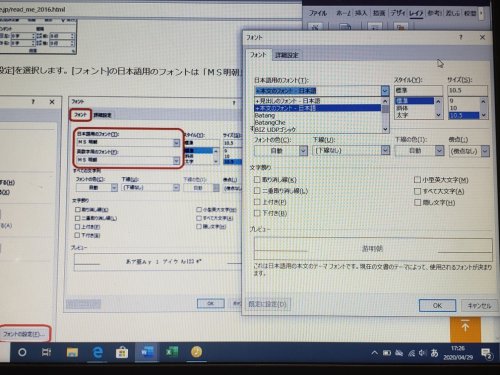The height and width of the screenshot is (375, 500).
Task: Click font list scroll down arrow
Action: (x=385, y=129)
